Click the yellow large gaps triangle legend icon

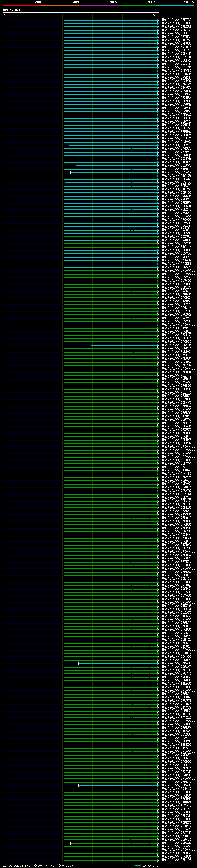point(26,865)
